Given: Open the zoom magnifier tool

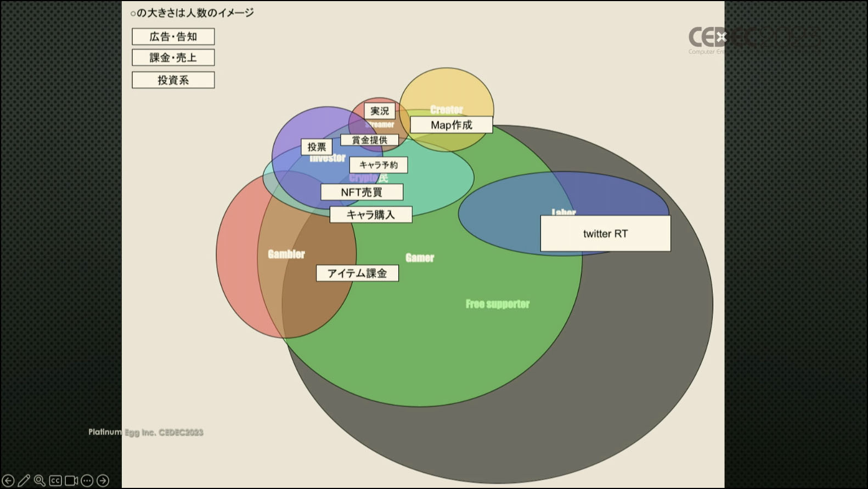Looking at the screenshot, I should pos(40,481).
